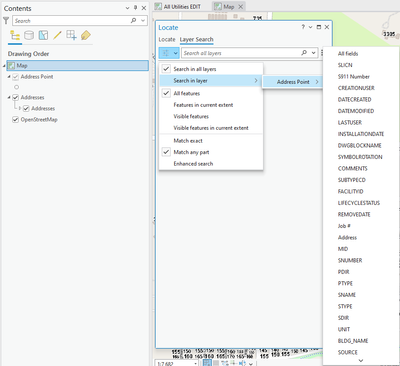Choose the S911 Number field
Viewport: 400px width, 366px height.
pos(354,76)
